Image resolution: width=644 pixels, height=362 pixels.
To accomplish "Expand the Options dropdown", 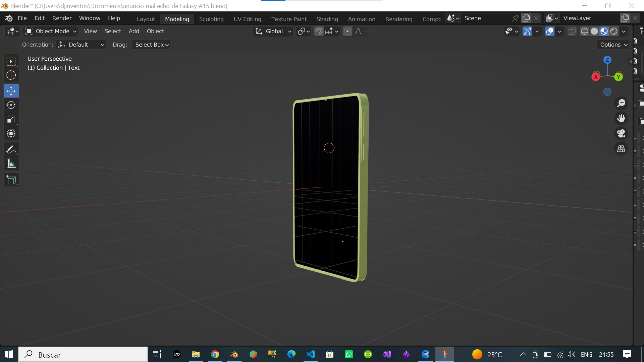I will [613, 45].
